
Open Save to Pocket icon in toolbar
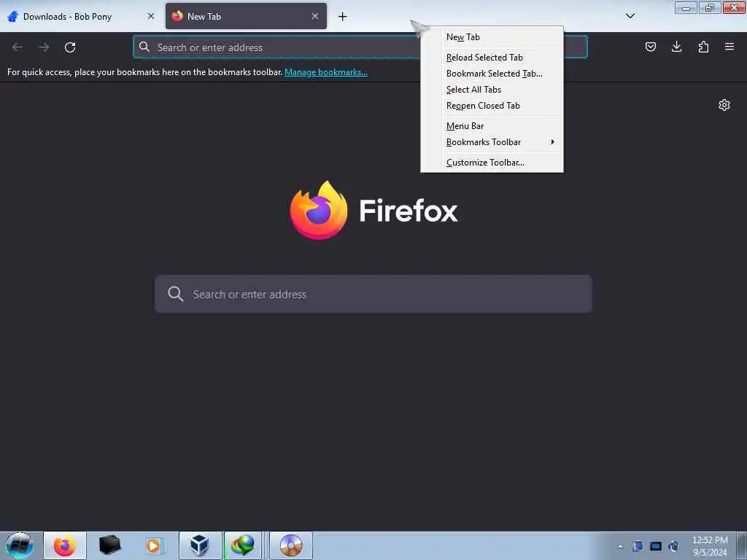tap(650, 47)
